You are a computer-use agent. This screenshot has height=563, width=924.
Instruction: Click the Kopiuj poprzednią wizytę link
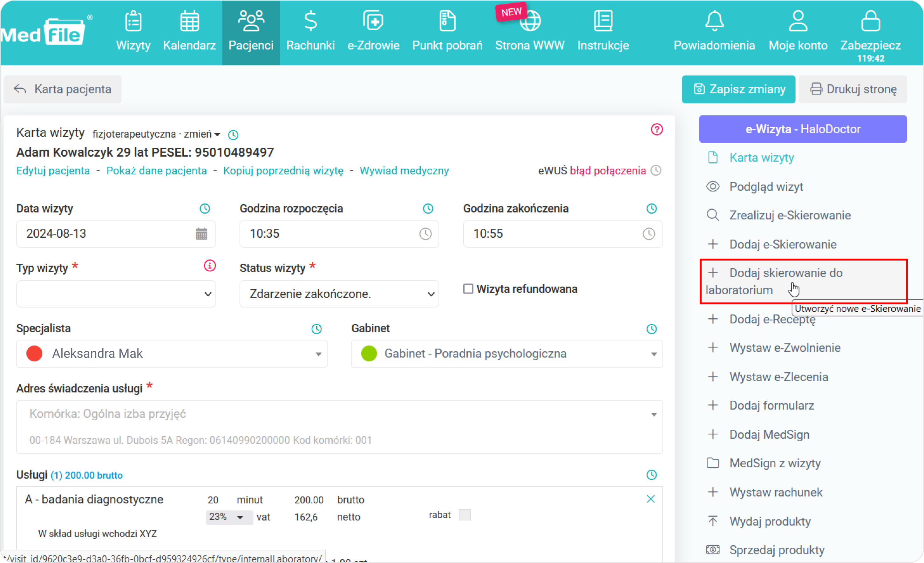283,171
